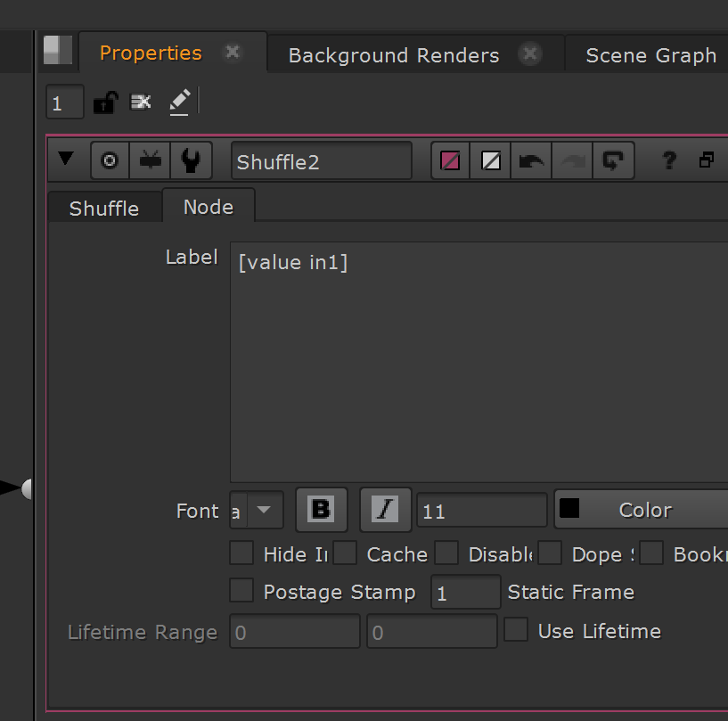The width and height of the screenshot is (728, 721).
Task: Revert Shuffle2 knobs with the revert icon
Action: (x=613, y=161)
